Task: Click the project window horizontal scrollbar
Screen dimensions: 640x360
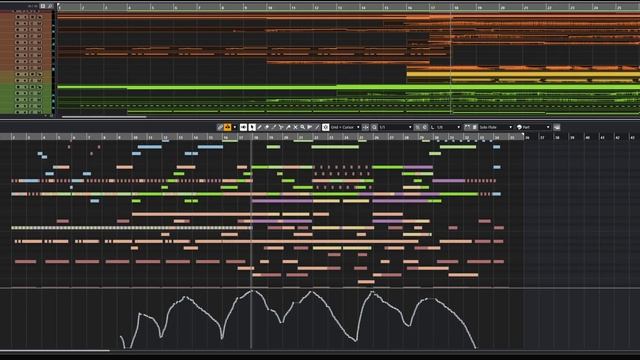Action: point(104,117)
